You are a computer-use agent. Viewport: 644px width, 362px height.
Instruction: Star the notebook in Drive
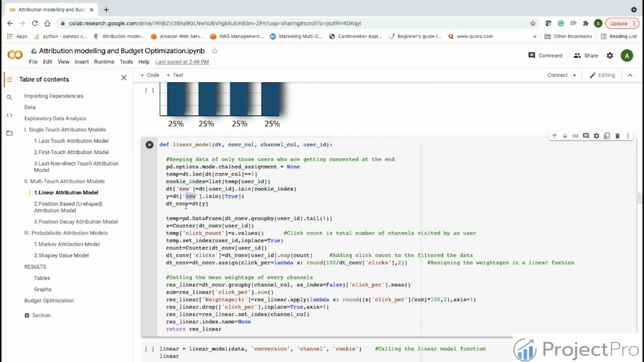pos(214,51)
